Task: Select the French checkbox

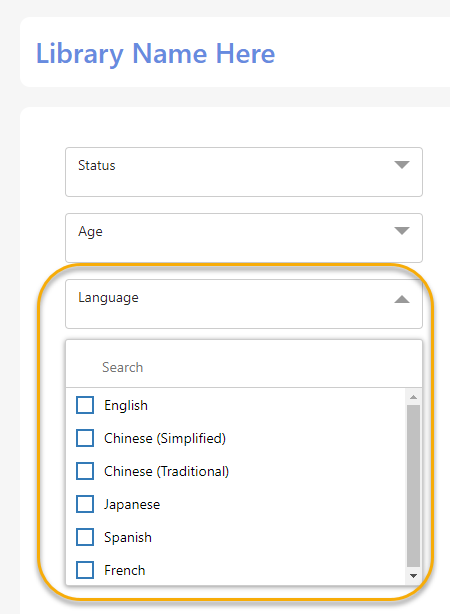Action: click(85, 570)
